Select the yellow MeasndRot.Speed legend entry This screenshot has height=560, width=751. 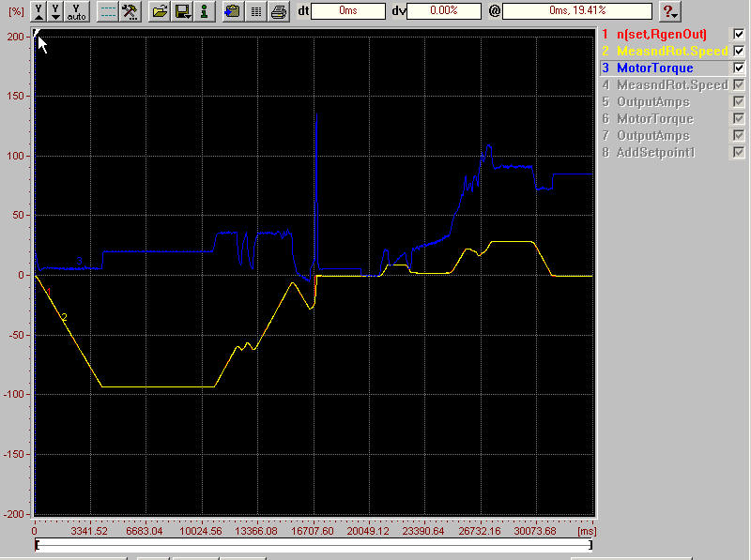[672, 51]
